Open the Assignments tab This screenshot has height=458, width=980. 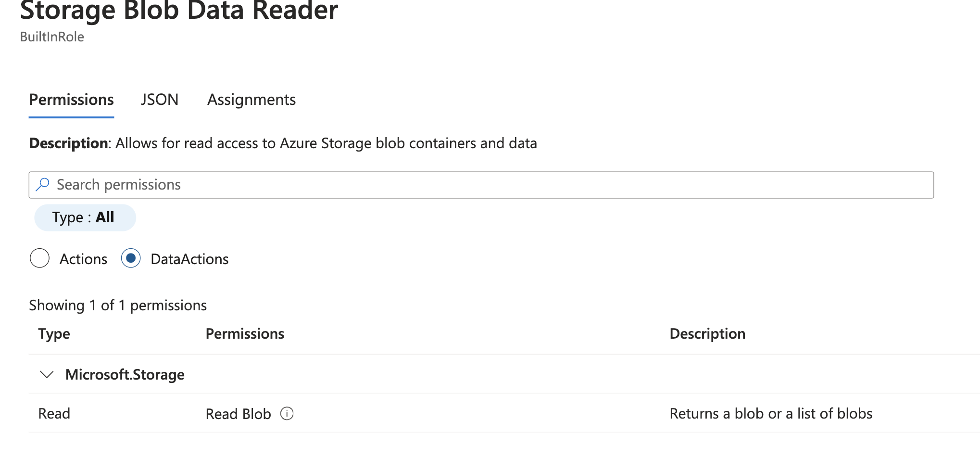pos(251,100)
